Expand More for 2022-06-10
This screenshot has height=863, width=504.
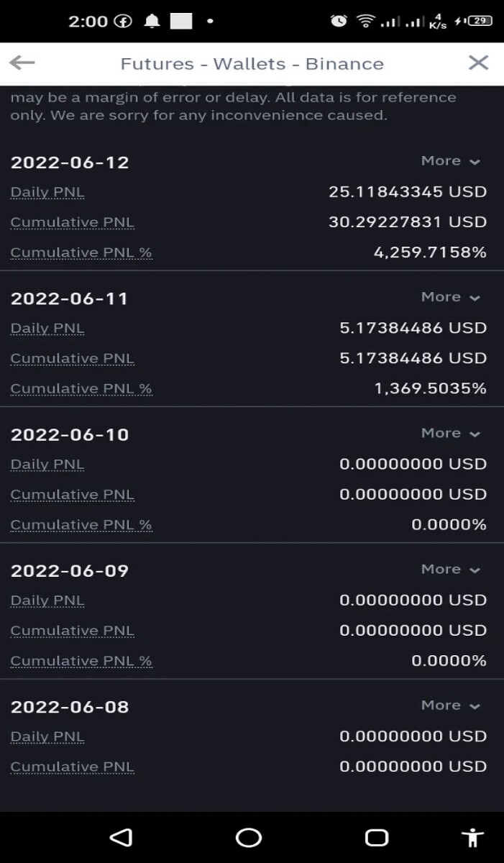(x=450, y=433)
